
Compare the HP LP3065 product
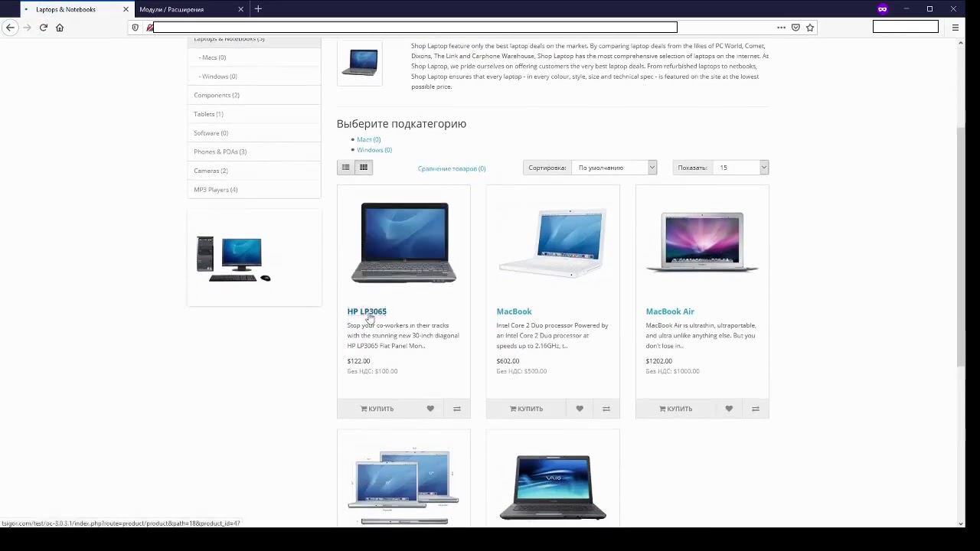click(457, 409)
